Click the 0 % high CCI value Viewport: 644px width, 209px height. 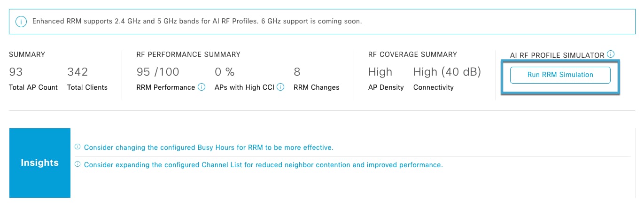(x=225, y=72)
